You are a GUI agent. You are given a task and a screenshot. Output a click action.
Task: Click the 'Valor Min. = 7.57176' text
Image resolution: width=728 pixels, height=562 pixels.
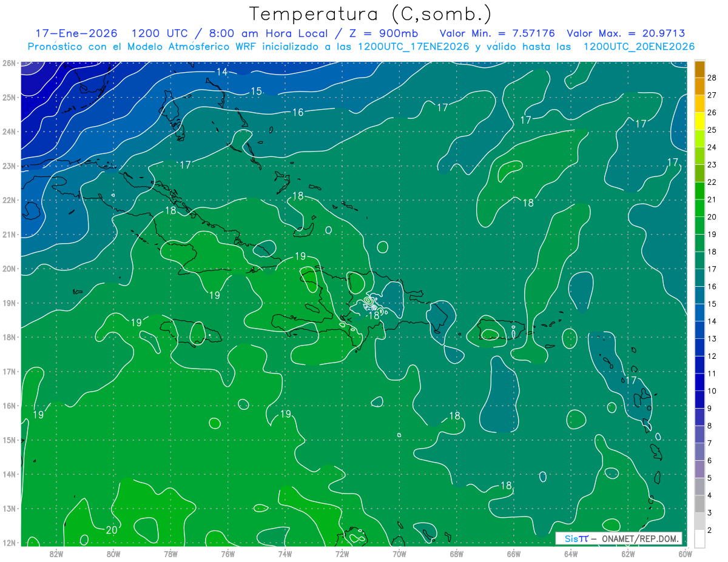497,33
